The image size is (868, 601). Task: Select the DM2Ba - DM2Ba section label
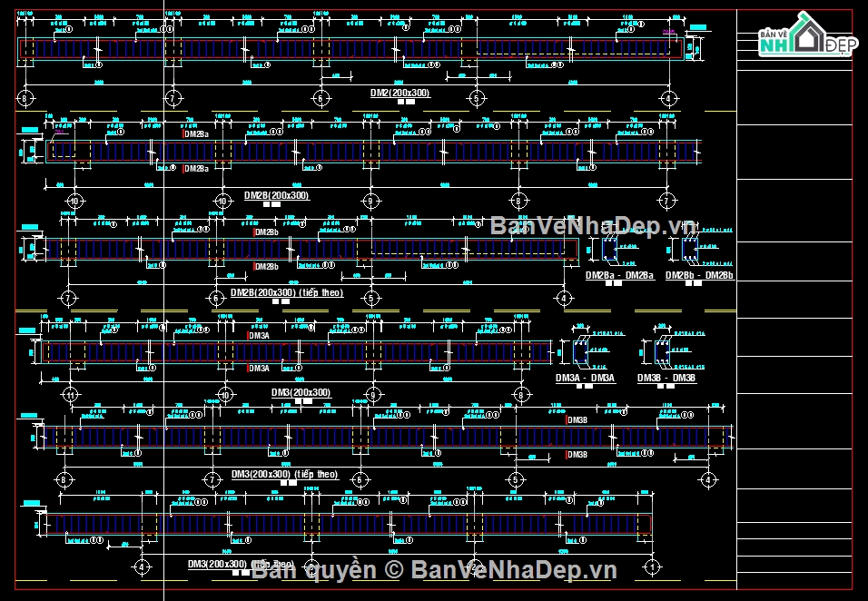coord(619,275)
